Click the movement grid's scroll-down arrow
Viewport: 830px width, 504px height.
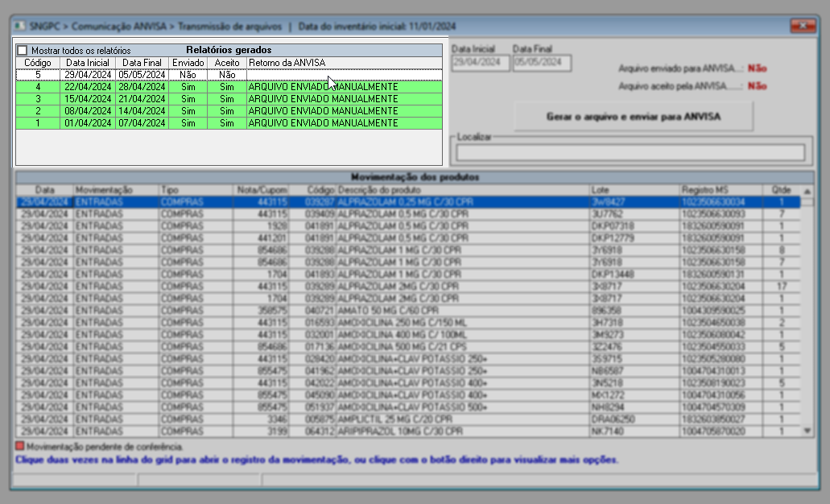pos(807,431)
